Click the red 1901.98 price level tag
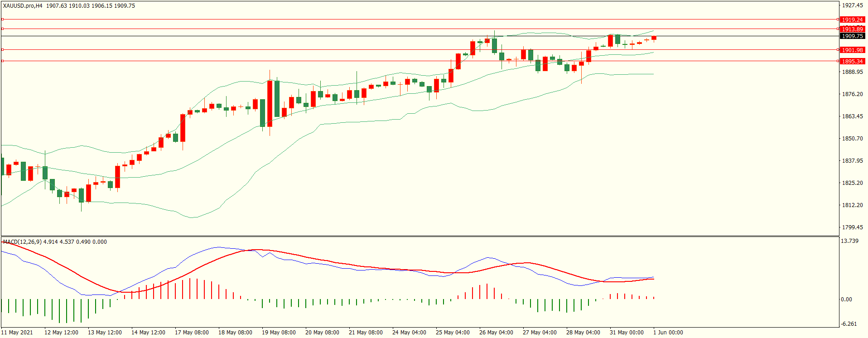Viewport: 868px width, 338px height. point(852,50)
